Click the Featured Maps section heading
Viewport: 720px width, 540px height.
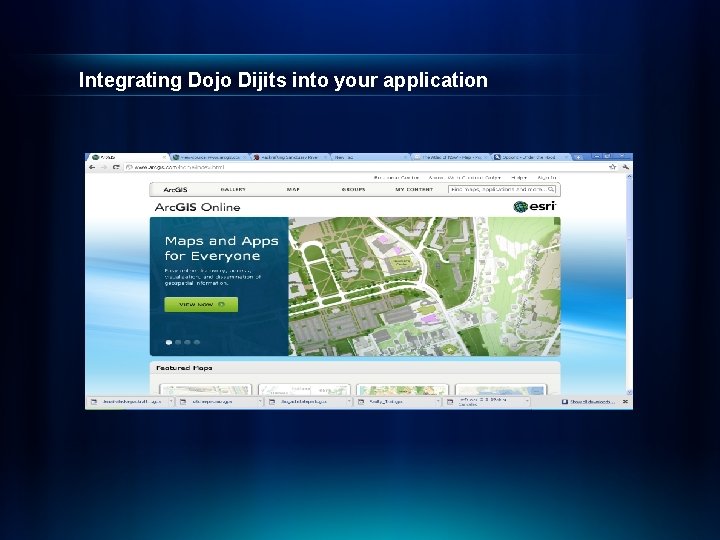click(184, 368)
